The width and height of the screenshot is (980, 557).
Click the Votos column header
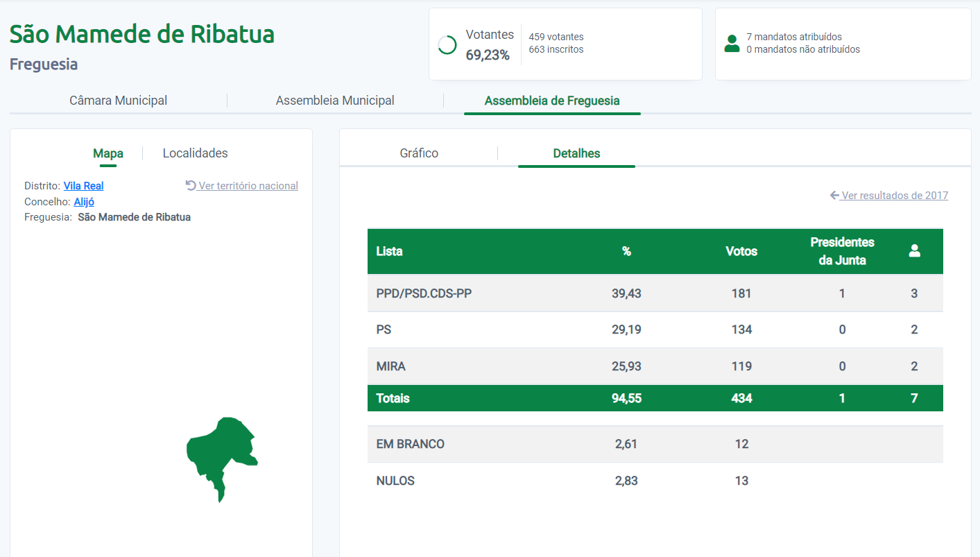pos(741,251)
